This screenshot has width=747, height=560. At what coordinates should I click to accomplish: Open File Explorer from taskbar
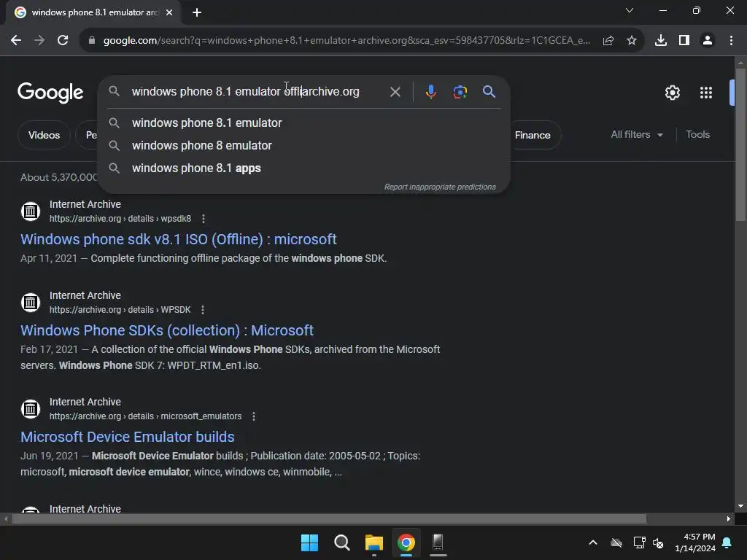[x=374, y=542]
